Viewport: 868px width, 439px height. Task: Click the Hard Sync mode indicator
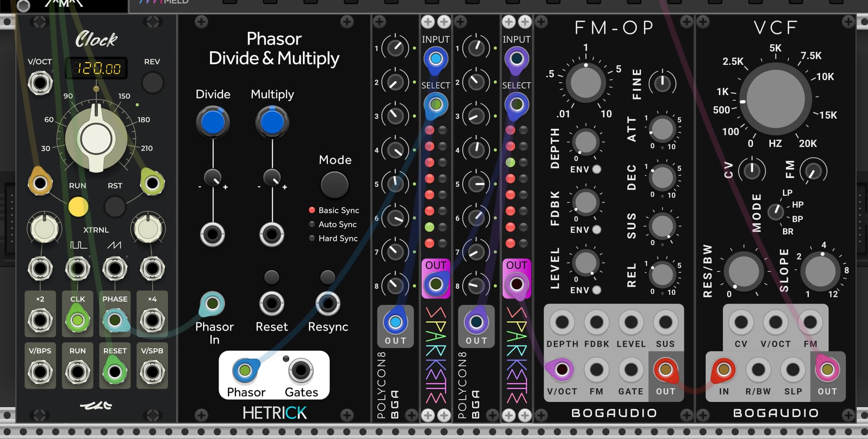tap(312, 238)
